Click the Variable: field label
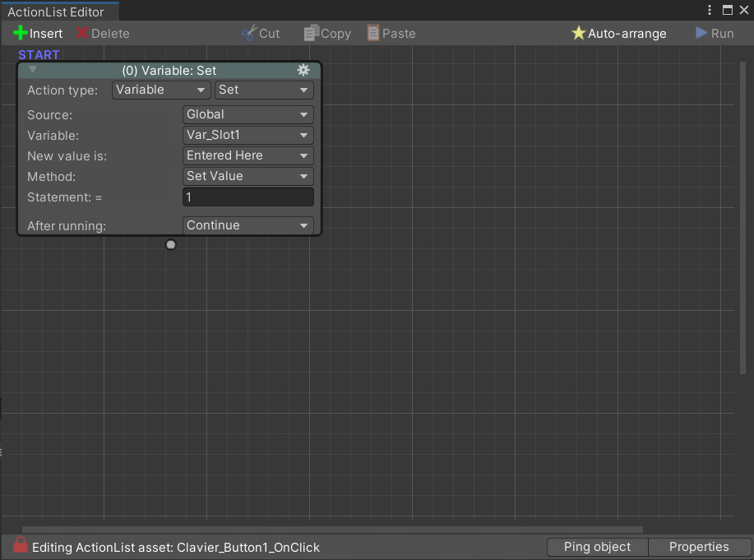This screenshot has width=754, height=560. click(53, 136)
